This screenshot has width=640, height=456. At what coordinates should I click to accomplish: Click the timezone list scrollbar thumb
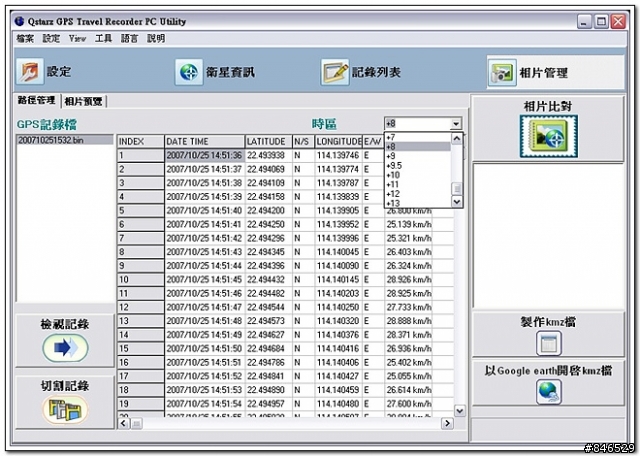tap(457, 189)
